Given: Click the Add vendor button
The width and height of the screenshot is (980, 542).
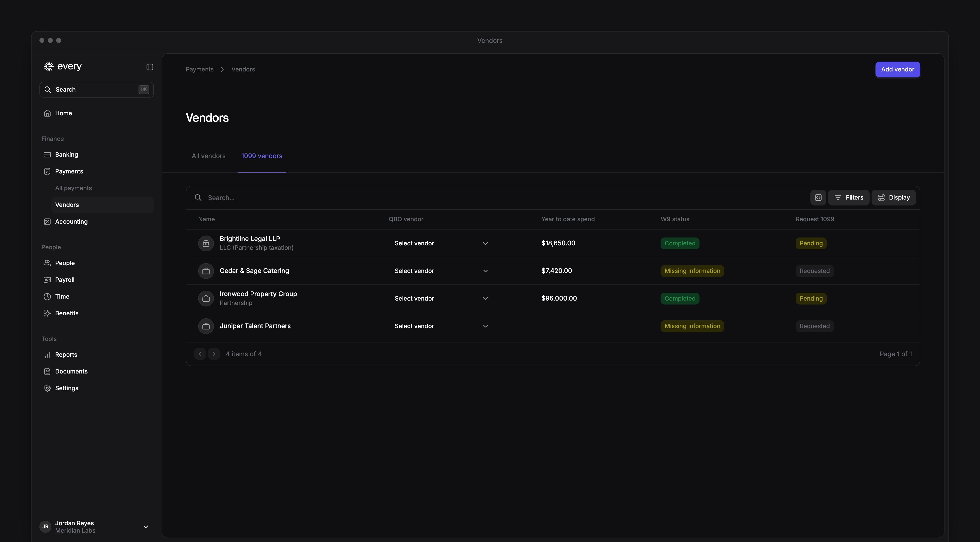Looking at the screenshot, I should click(897, 70).
